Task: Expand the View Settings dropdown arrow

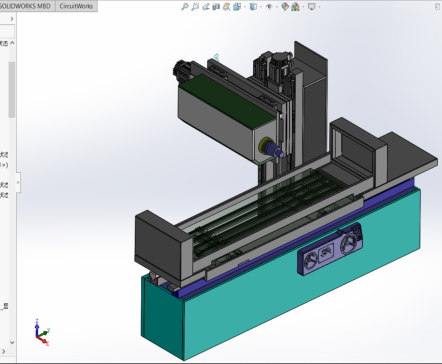Action: click(x=319, y=7)
